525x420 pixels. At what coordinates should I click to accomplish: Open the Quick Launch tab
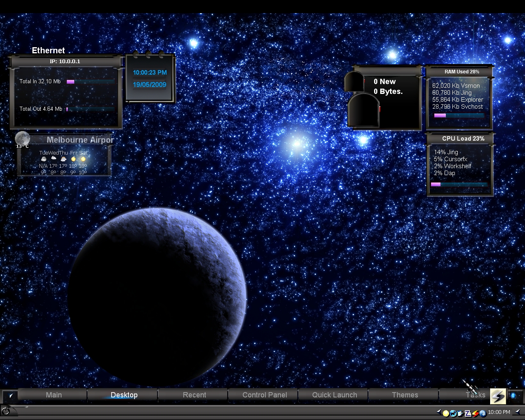coord(335,395)
